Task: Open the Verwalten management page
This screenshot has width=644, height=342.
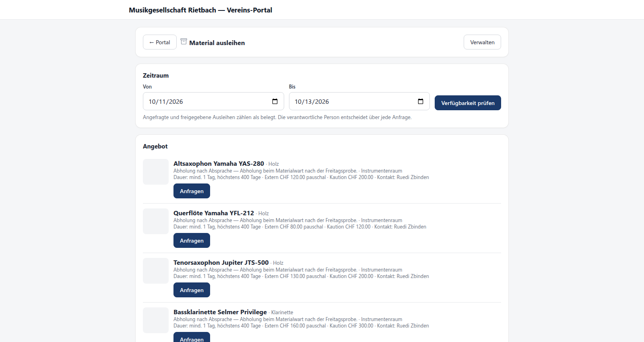Action: [x=482, y=42]
